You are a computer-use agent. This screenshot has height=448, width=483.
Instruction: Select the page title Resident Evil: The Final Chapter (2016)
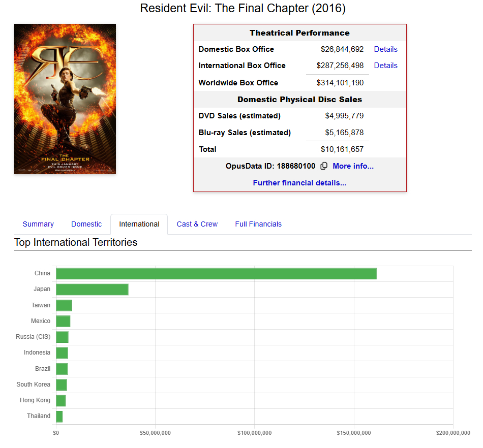[243, 8]
